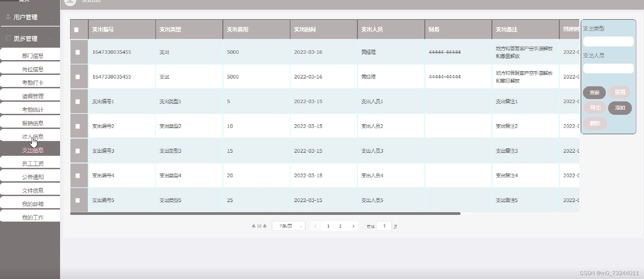The height and width of the screenshot is (279, 644).
Task: Click the admin user avatar icon
Action: coord(70,2)
